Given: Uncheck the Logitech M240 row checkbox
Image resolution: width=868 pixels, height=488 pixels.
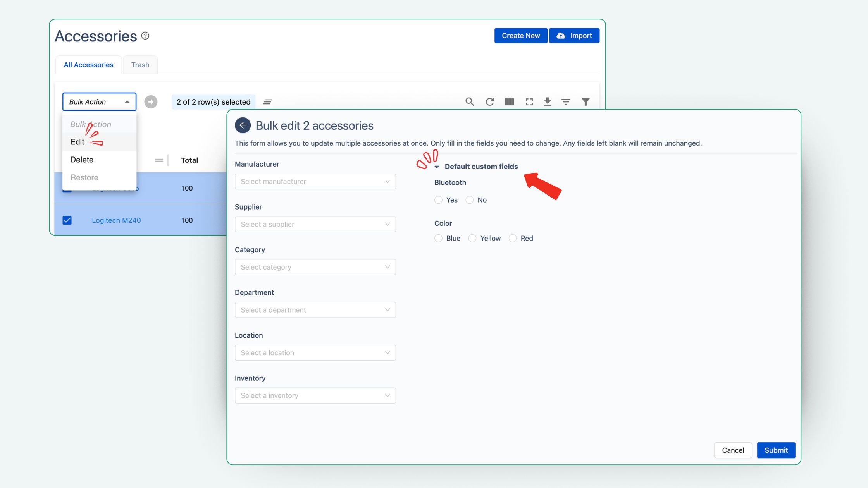Looking at the screenshot, I should pos(67,220).
